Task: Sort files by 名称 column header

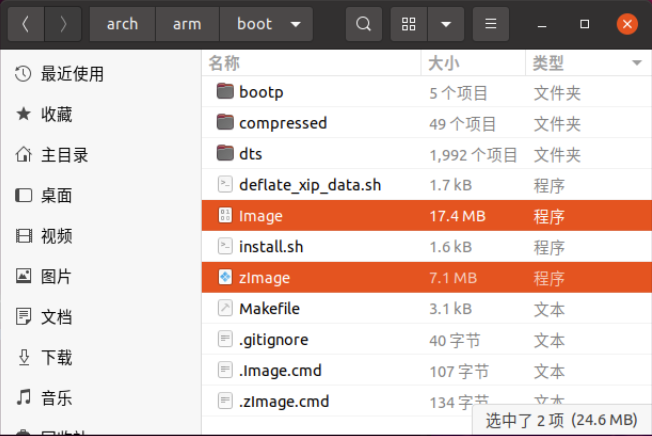Action: (225, 63)
